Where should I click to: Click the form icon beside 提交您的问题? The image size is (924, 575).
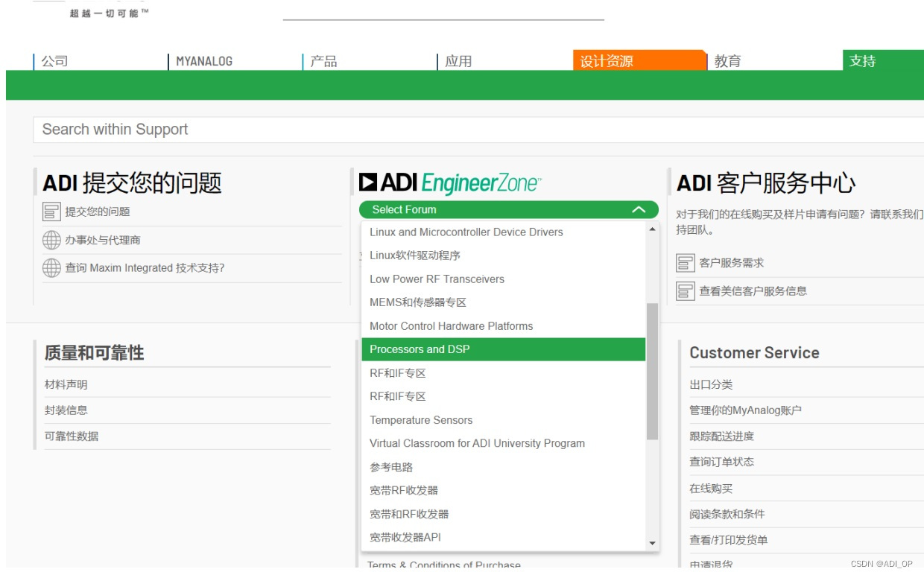pyautogui.click(x=51, y=212)
